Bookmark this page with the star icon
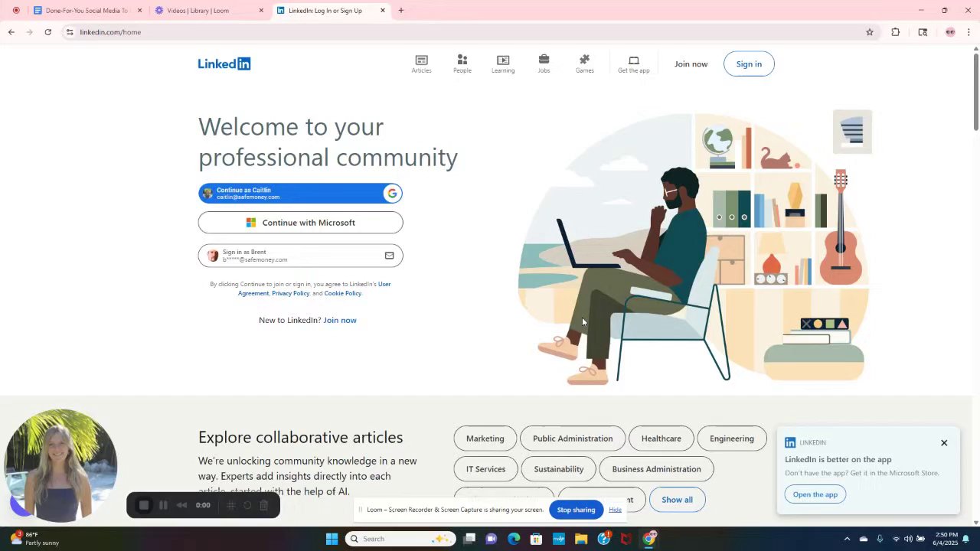The image size is (980, 551). pyautogui.click(x=870, y=32)
